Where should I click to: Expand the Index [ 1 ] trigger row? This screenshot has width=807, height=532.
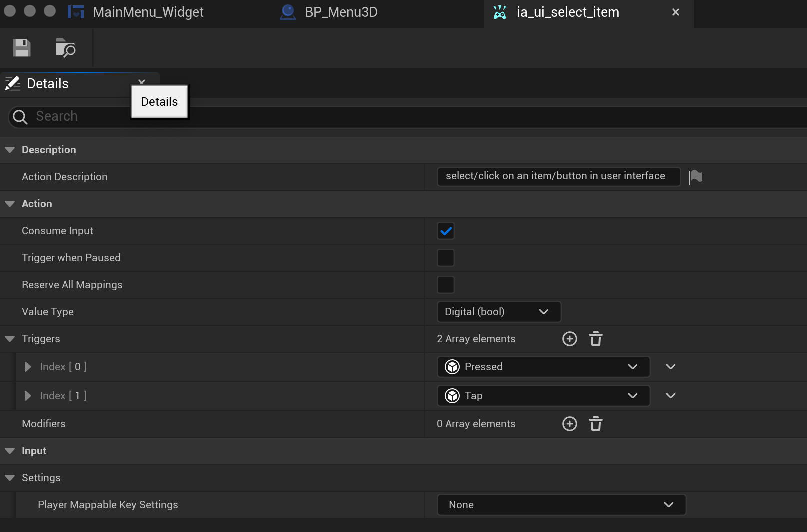coord(28,396)
